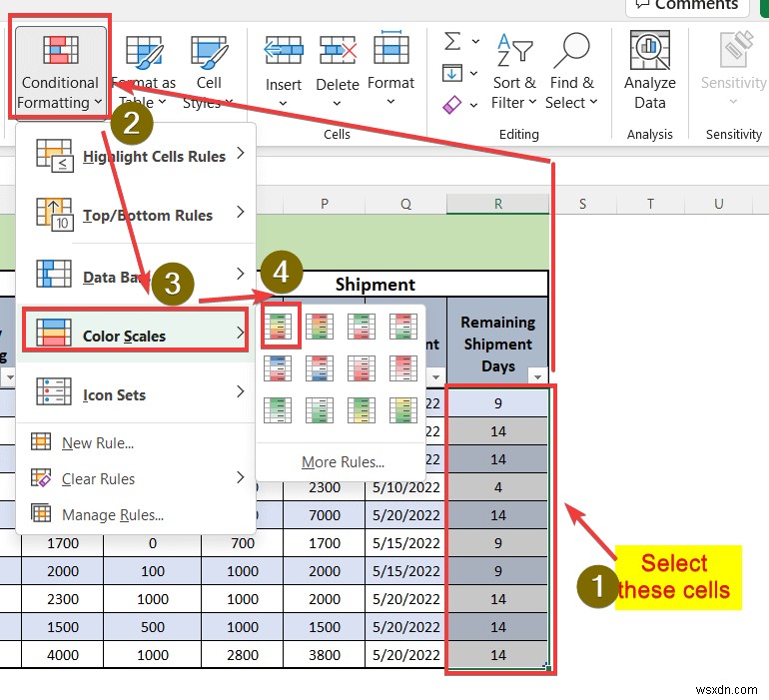Apply the Red-White color scale
The image size is (769, 700).
coord(403,368)
